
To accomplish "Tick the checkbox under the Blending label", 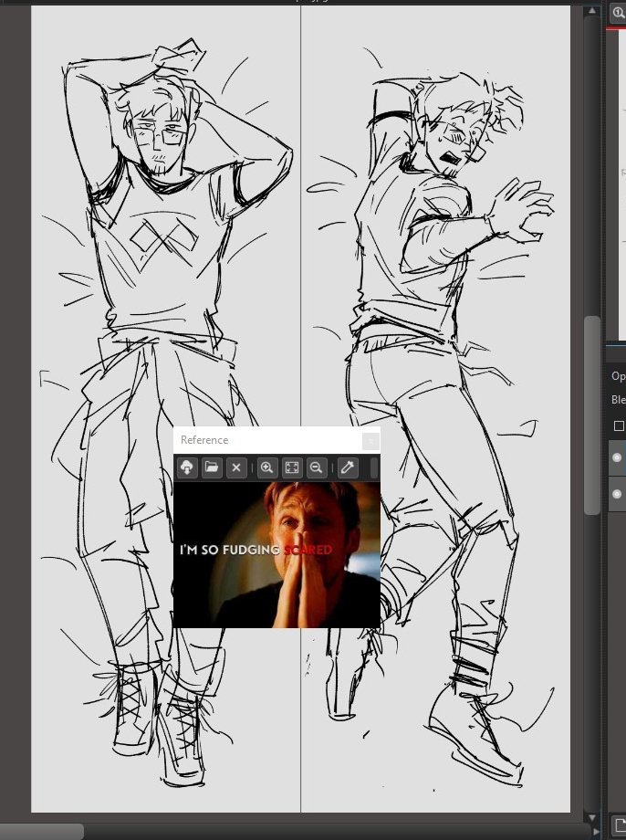I will coord(619,425).
